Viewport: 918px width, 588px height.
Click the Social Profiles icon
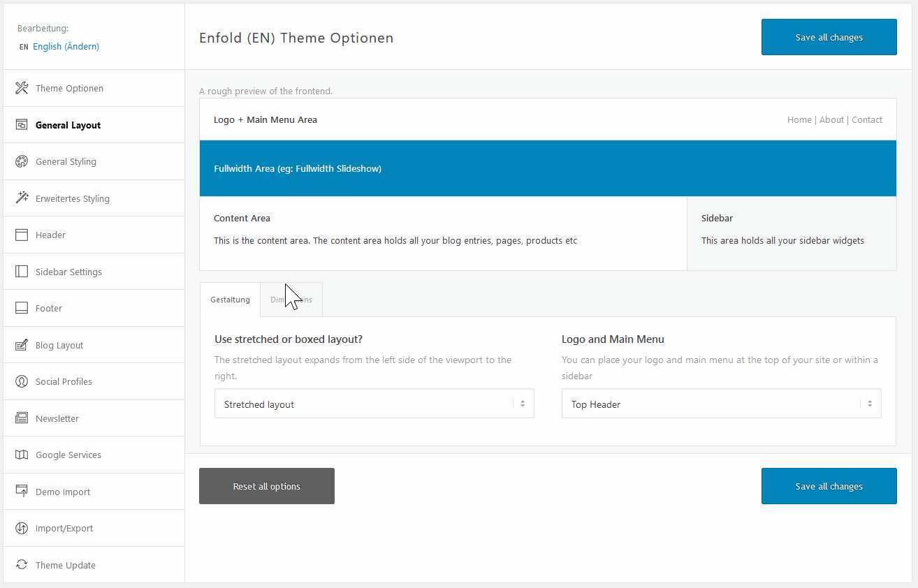click(x=22, y=382)
